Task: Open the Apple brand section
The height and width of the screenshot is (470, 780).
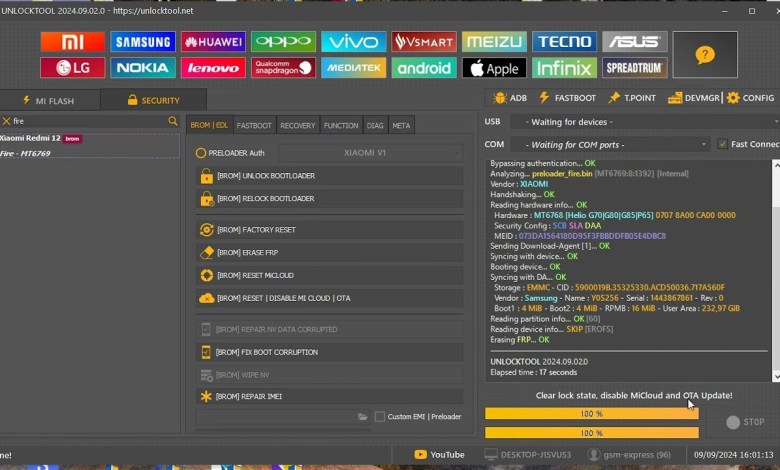Action: click(494, 68)
